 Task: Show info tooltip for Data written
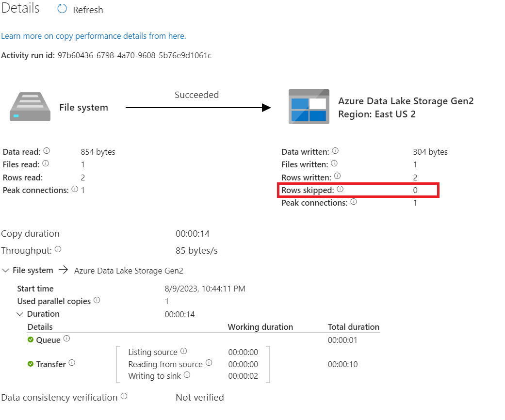(335, 151)
